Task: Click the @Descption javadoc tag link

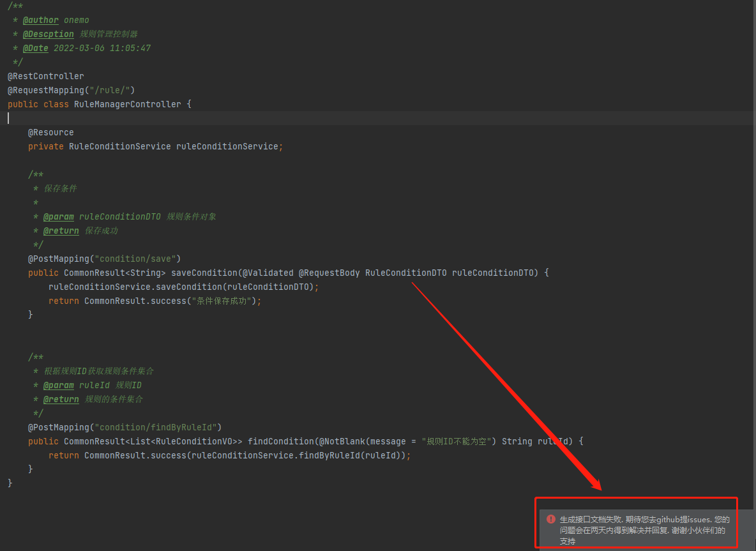Action: tap(48, 34)
